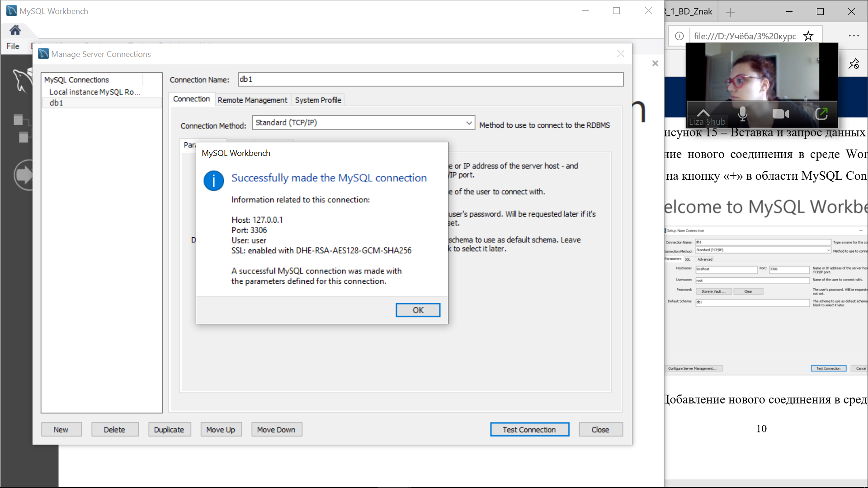Close the Manage Server Connections dialog via Close button
The width and height of the screenshot is (868, 488).
click(x=600, y=429)
